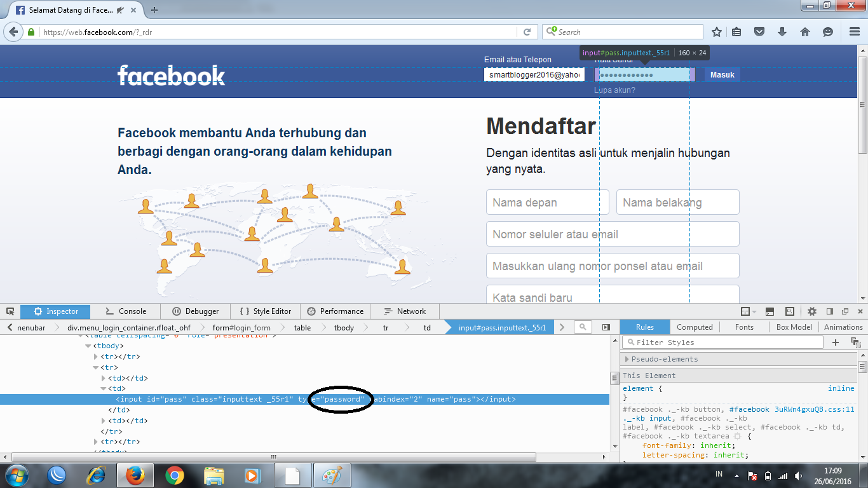Expand the Pseudo-elements section
The width and height of the screenshot is (868, 488).
pyautogui.click(x=627, y=359)
